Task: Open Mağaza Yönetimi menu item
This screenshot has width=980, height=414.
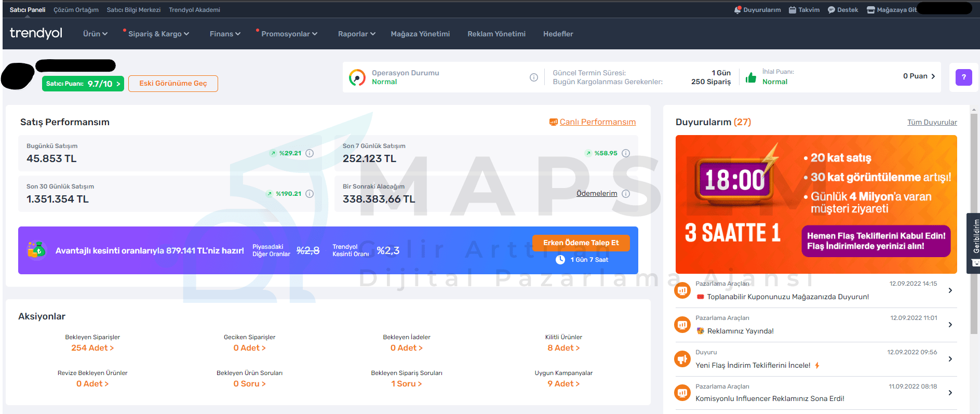Action: click(420, 34)
